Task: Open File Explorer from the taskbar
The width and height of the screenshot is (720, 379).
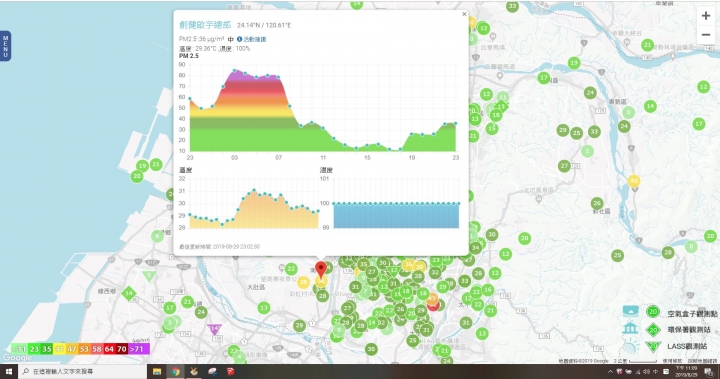Action: tap(157, 372)
